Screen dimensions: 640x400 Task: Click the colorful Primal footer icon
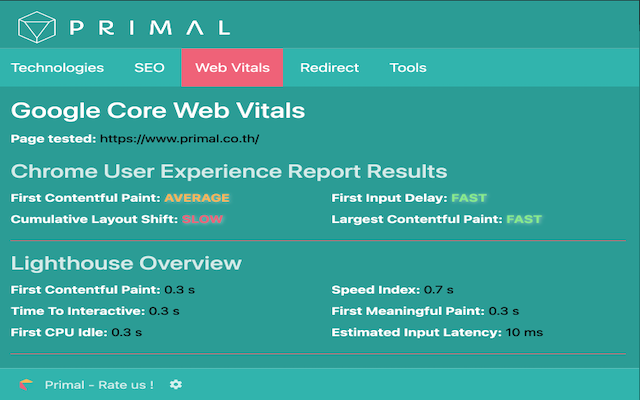click(26, 384)
